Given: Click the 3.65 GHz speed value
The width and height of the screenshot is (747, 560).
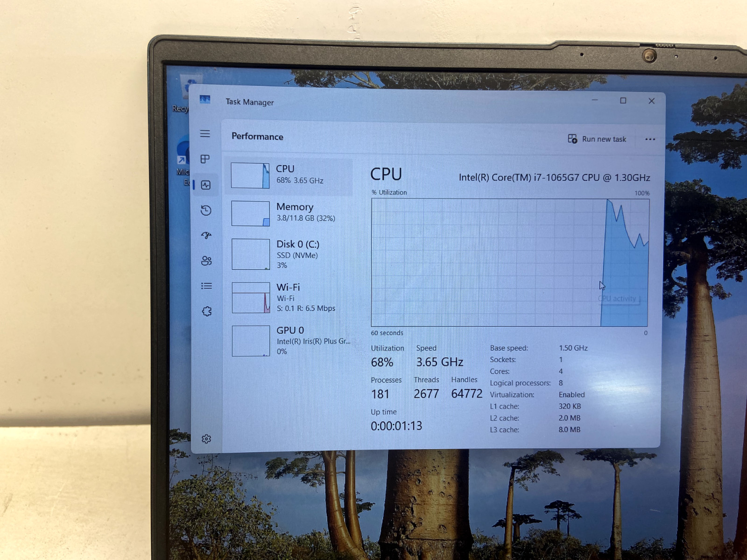Looking at the screenshot, I should (439, 362).
